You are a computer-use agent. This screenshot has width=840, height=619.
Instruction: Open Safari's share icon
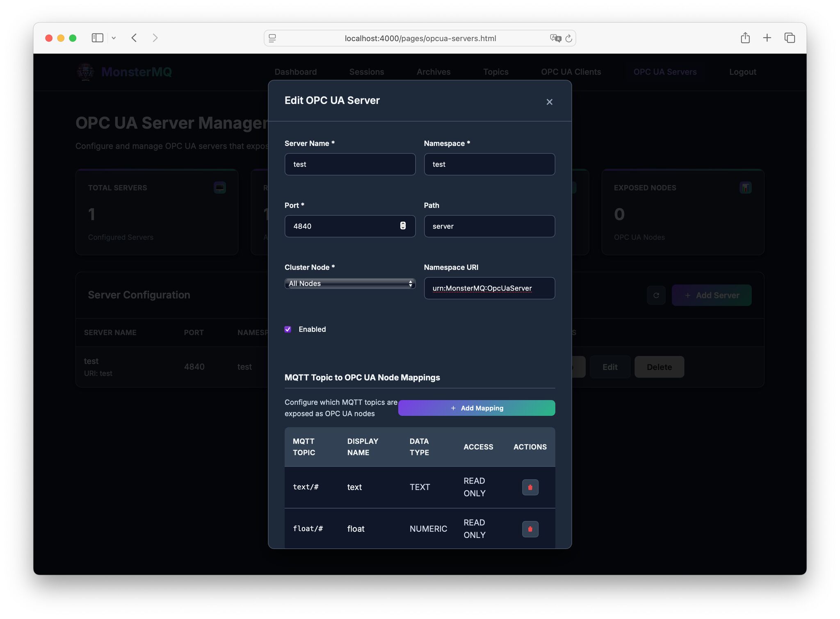tap(745, 38)
